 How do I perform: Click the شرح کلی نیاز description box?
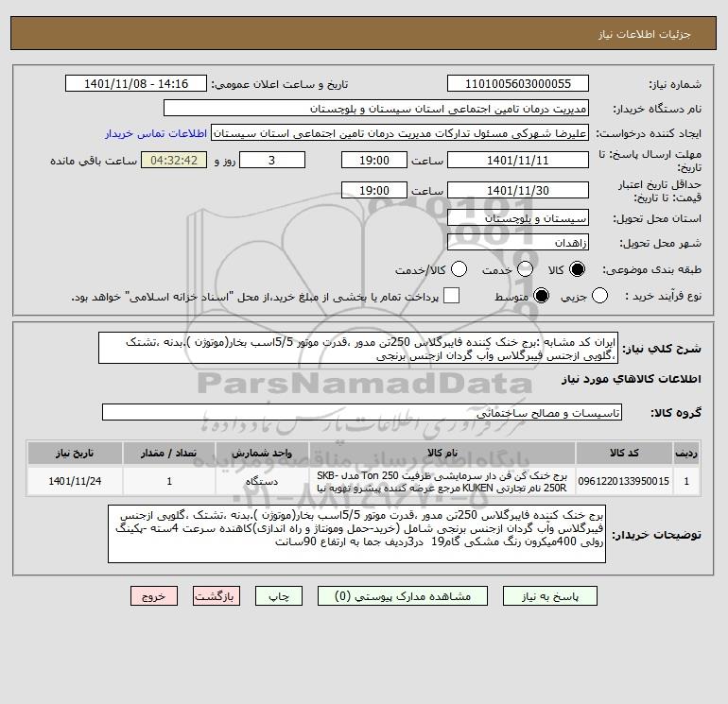(358, 348)
